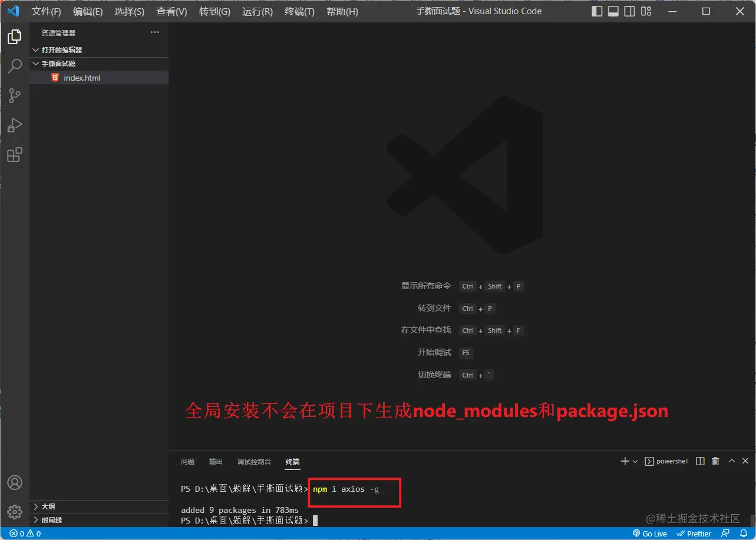Expand the 大纲 outline section
Image resolution: width=756 pixels, height=540 pixels.
[x=99, y=506]
